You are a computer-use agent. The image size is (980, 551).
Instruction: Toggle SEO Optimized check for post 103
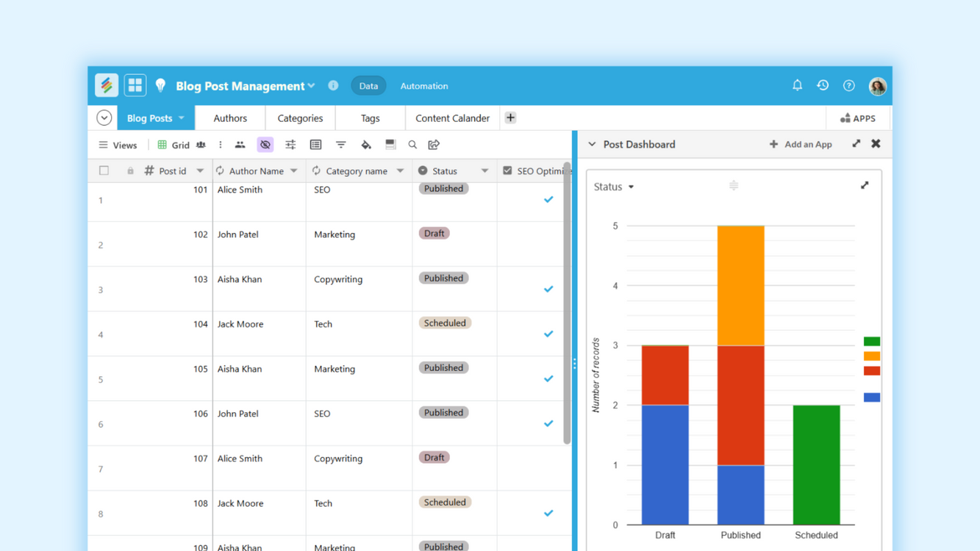coord(548,289)
